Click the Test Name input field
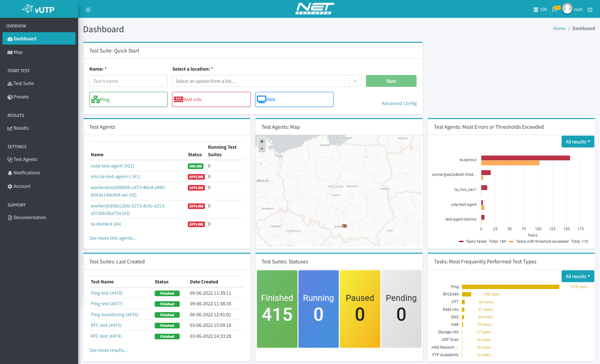The image size is (600, 364). [x=128, y=80]
